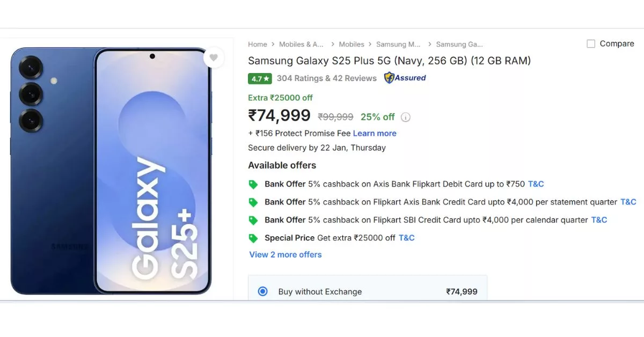
Task: Click the offer tag icon beside SBI Credit Card offer
Action: pos(253,220)
